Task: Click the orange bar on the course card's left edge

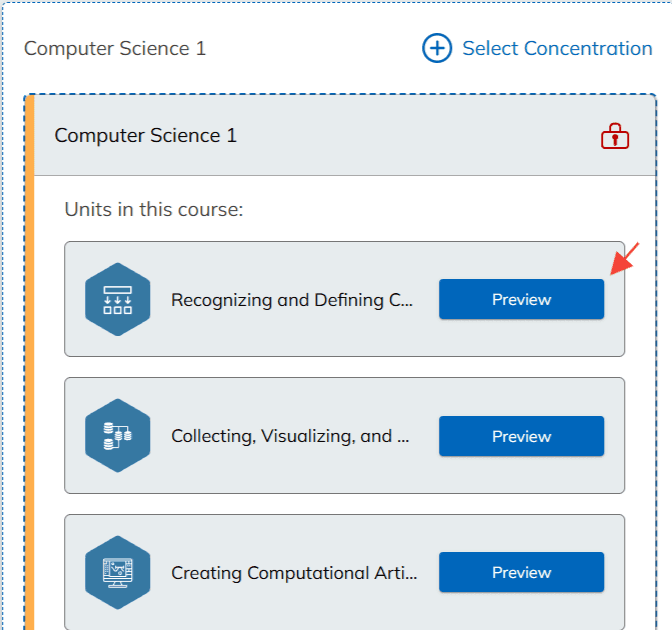Action: (x=30, y=360)
